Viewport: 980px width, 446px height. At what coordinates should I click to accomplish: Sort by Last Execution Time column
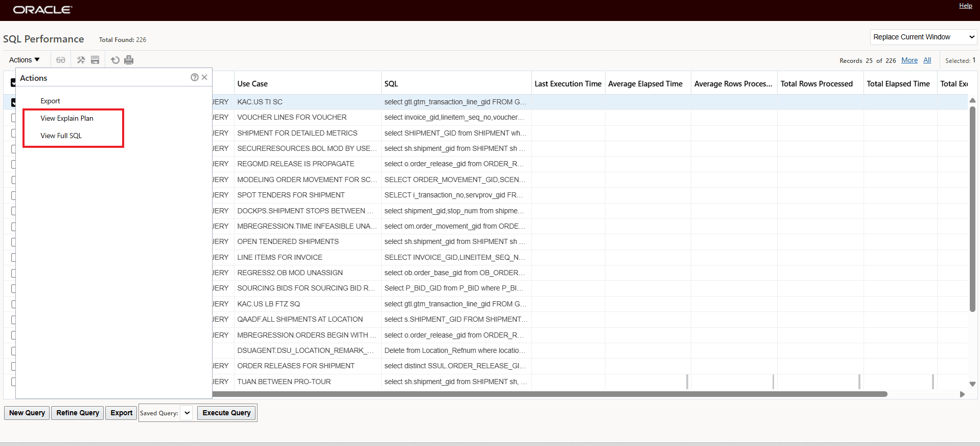[x=568, y=83]
